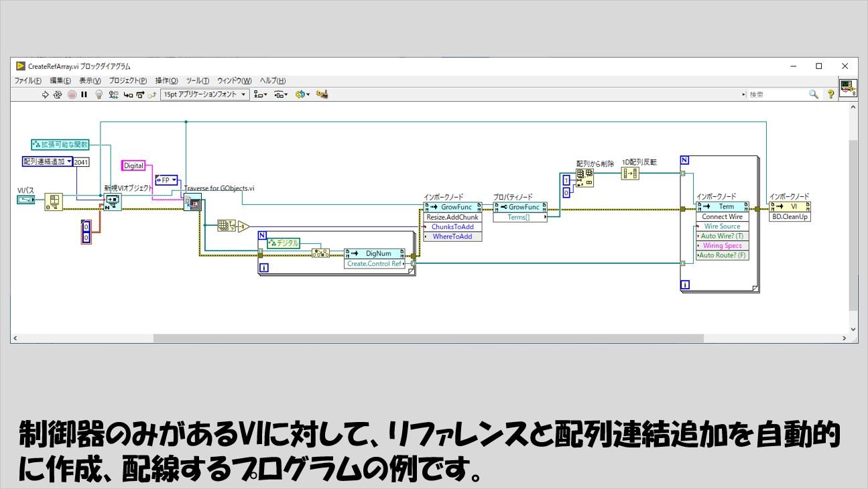Click the Resize.AddChunk method label

coord(452,217)
